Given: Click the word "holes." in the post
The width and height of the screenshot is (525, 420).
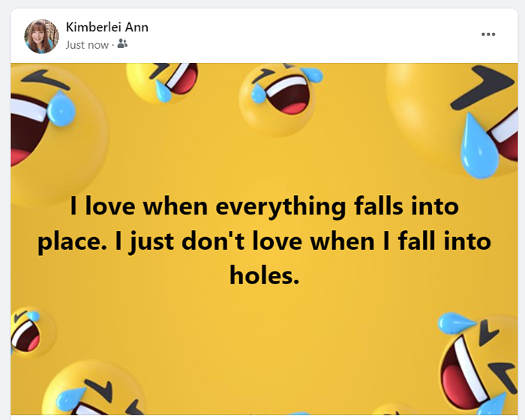Looking at the screenshot, I should pyautogui.click(x=264, y=275).
